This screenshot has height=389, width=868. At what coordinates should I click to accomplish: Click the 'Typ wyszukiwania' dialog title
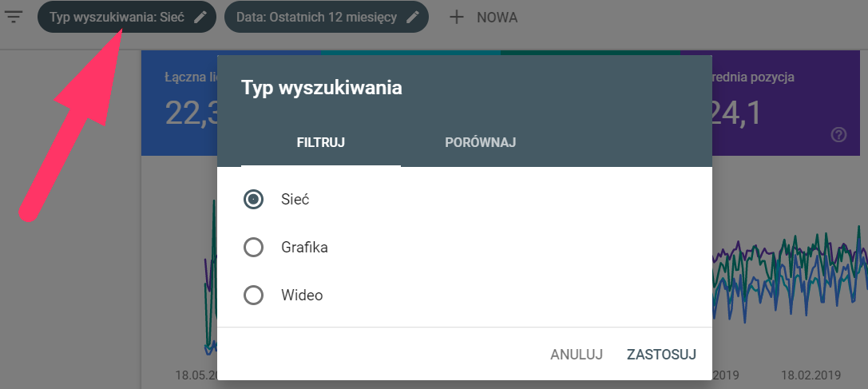(x=322, y=88)
